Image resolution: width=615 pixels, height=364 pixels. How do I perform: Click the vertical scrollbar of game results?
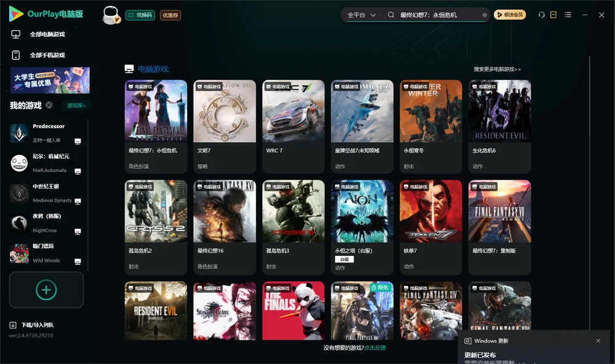point(590,192)
